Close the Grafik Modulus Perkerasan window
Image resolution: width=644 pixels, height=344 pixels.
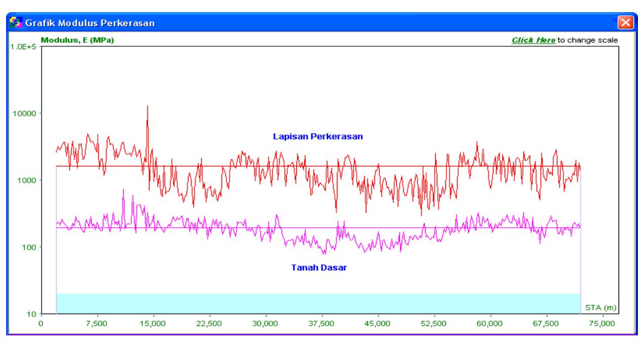pos(626,23)
